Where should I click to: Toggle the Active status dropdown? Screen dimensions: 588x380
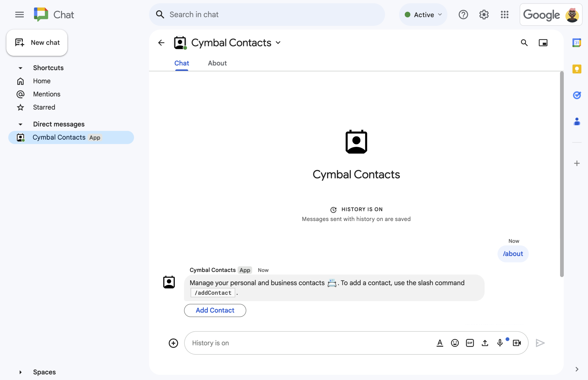(423, 14)
